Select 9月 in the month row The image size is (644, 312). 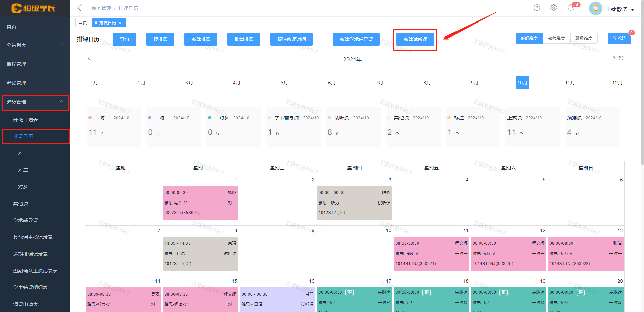pyautogui.click(x=474, y=83)
